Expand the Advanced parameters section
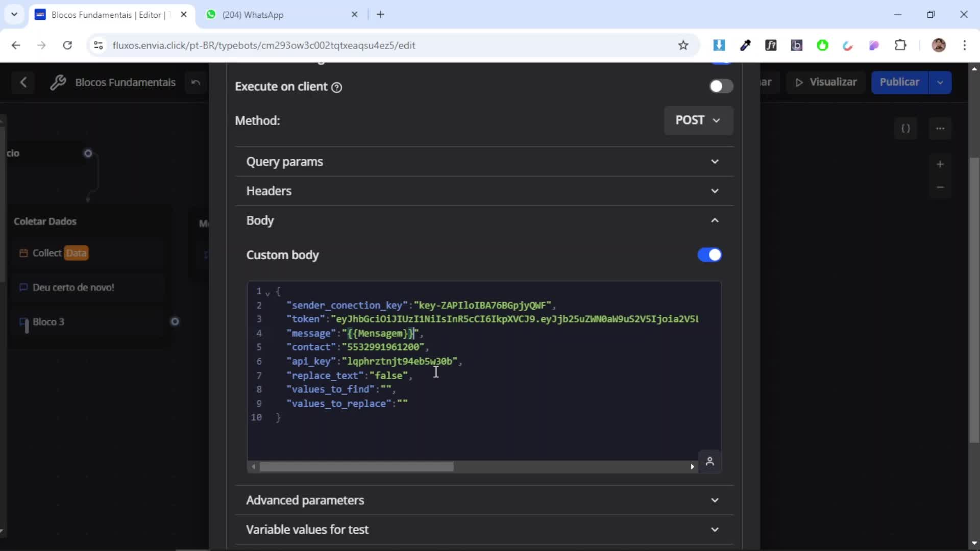 [x=484, y=500]
